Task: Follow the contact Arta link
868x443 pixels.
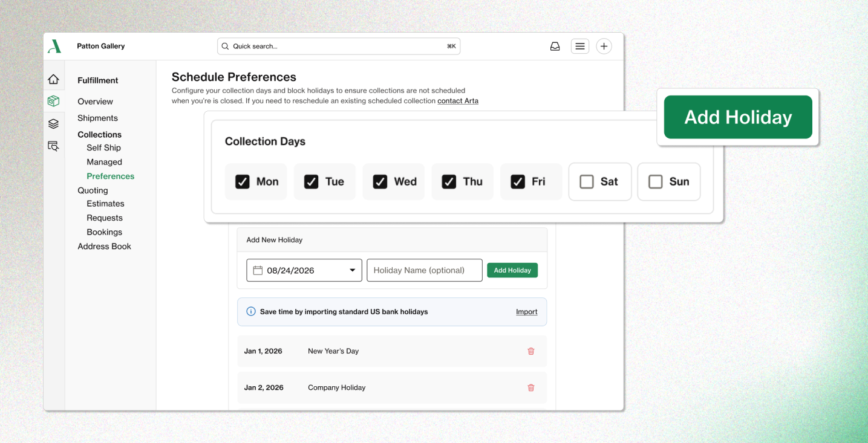Action: click(x=457, y=101)
